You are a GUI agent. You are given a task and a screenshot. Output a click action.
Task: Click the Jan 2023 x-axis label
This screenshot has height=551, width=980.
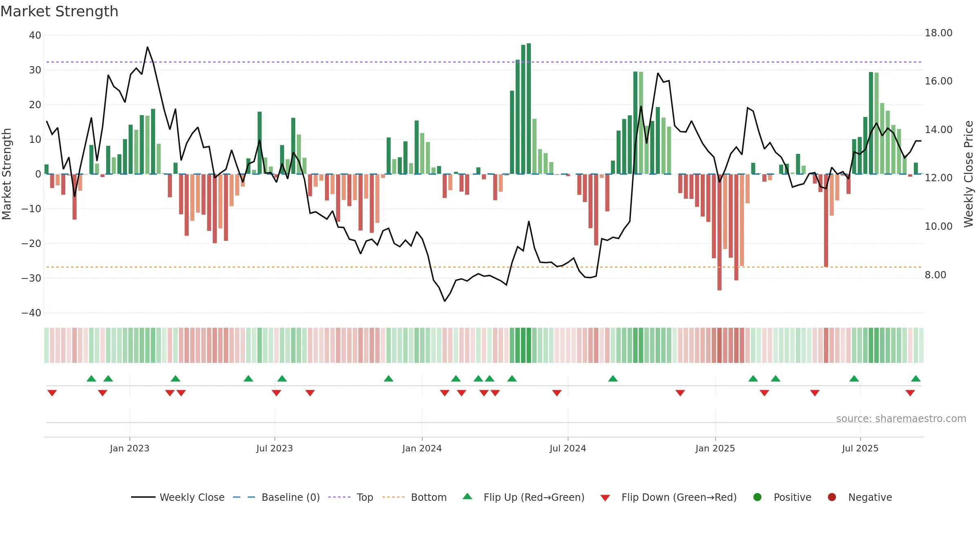(129, 448)
